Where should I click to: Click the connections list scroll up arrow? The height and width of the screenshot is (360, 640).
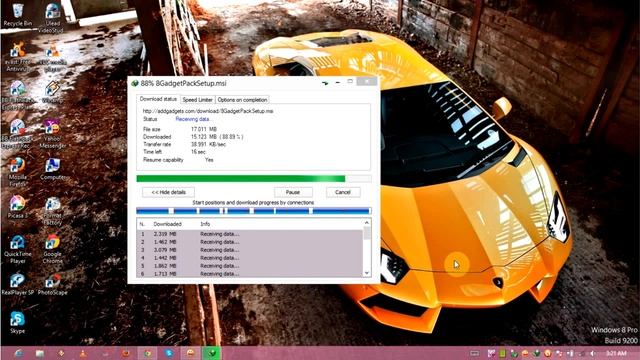(367, 223)
